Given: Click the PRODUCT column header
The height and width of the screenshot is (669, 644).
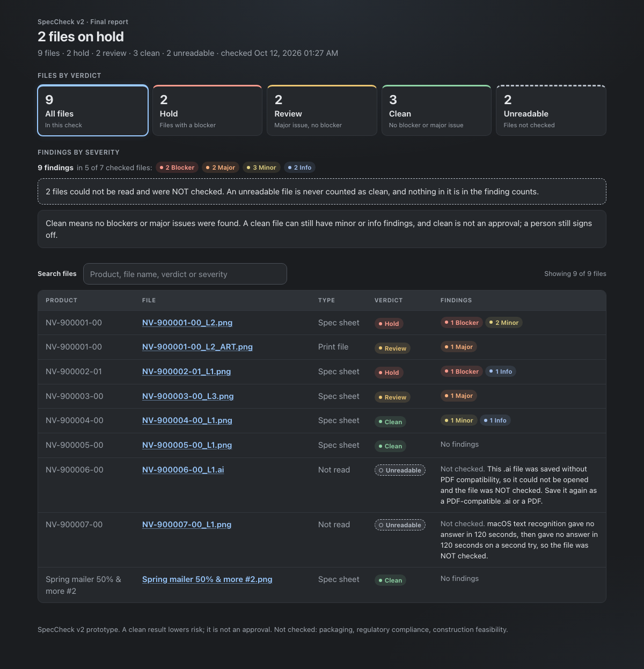Looking at the screenshot, I should tap(62, 301).
